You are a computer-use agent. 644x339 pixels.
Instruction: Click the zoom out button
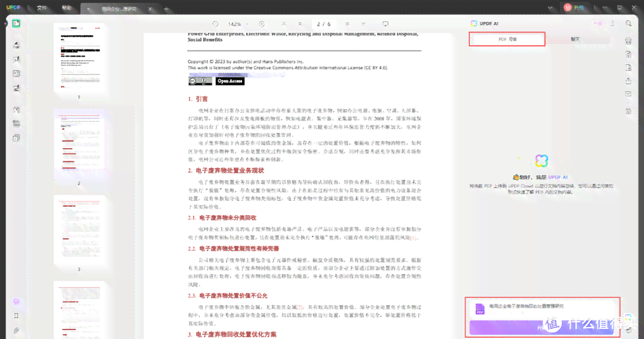point(215,24)
